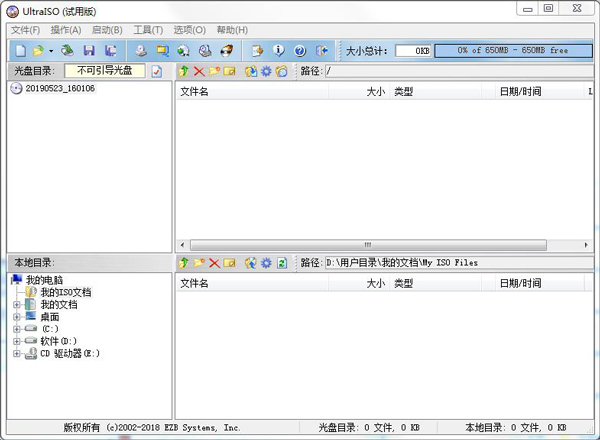Open the dropdown arrow beside Open folder icon
The height and width of the screenshot is (440, 600).
(x=50, y=50)
